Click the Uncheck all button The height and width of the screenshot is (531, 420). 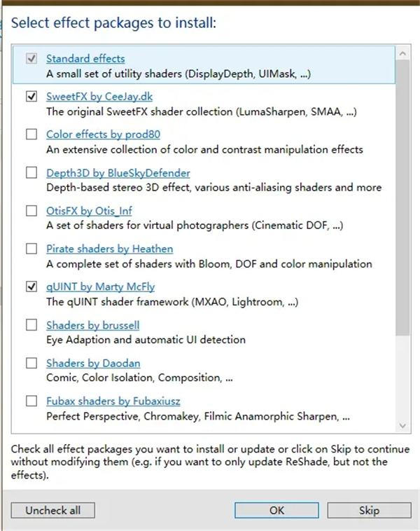click(53, 511)
